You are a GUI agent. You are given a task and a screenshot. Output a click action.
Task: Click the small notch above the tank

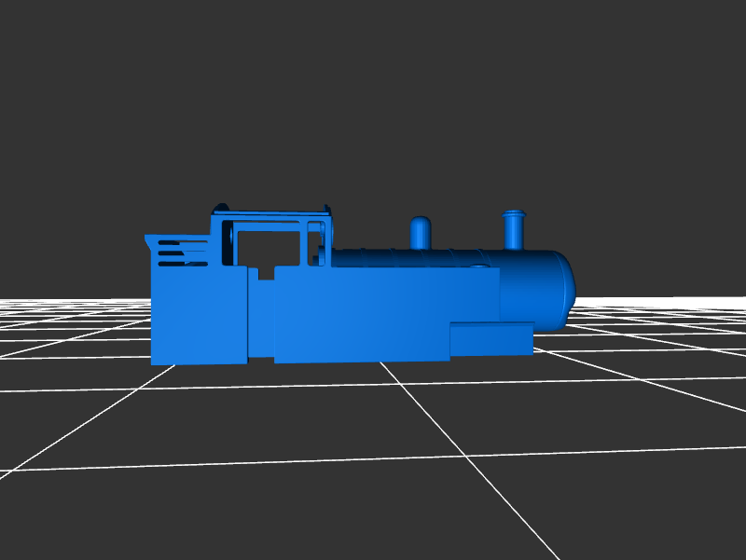pyautogui.click(x=266, y=274)
